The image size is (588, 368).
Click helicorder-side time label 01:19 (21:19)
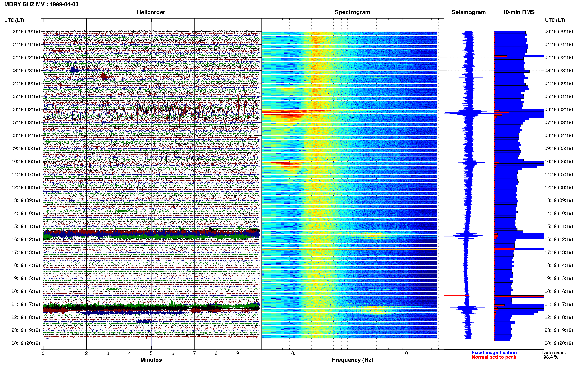(26, 45)
